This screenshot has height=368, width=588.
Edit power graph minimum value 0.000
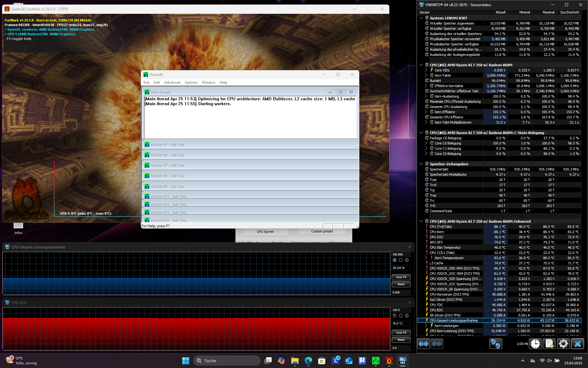click(x=401, y=293)
